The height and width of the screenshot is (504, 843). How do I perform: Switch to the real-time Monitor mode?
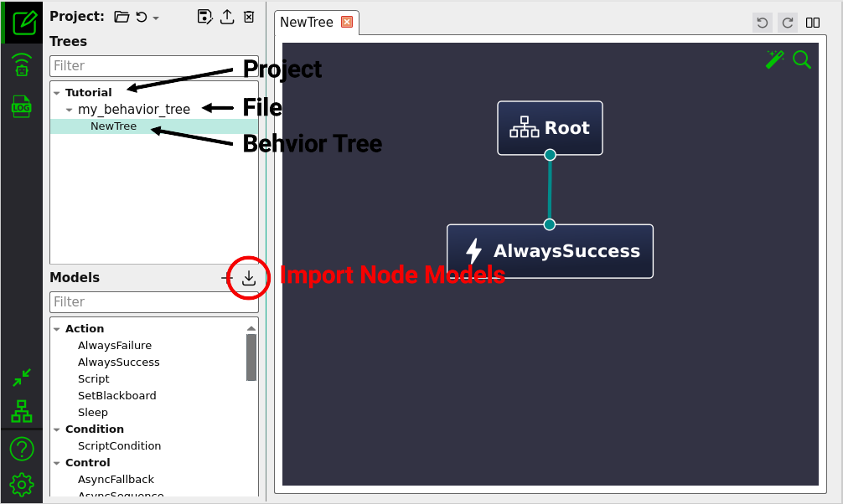(22, 65)
